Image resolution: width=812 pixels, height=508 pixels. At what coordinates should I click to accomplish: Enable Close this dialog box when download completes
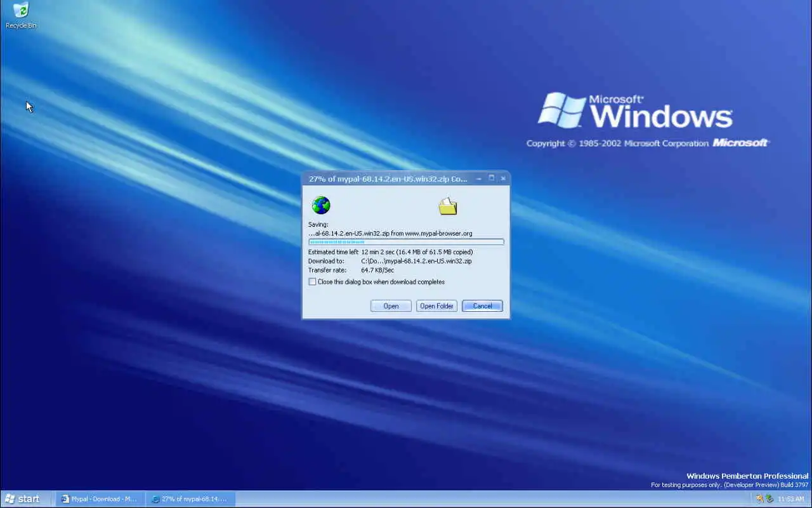[x=312, y=282]
